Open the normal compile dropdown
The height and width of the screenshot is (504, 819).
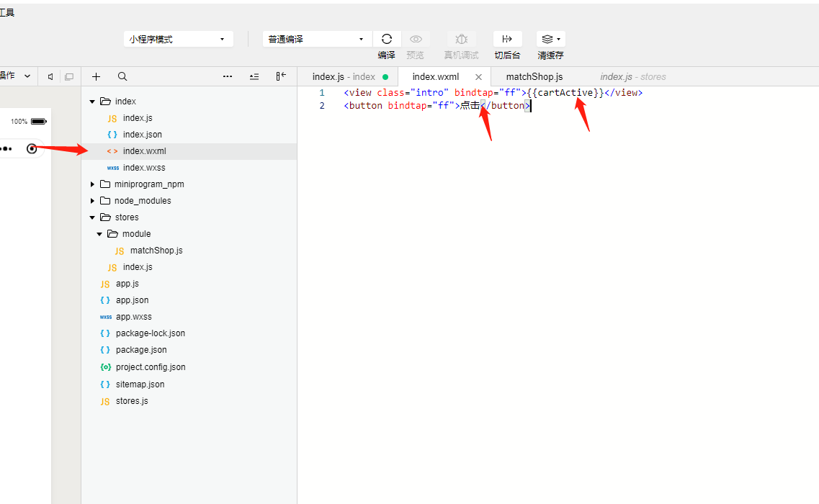pos(317,39)
